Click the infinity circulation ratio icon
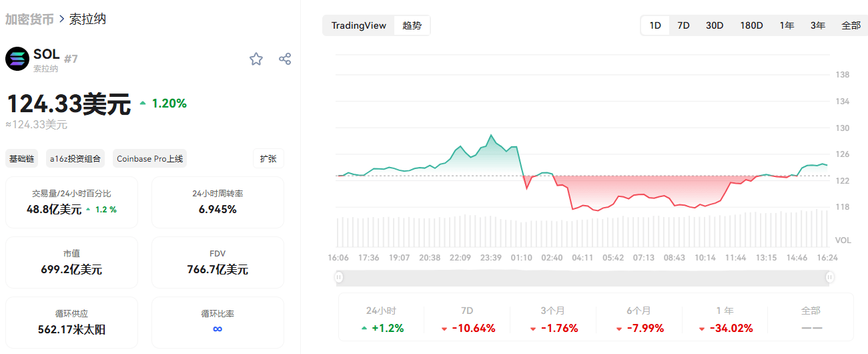The width and height of the screenshot is (868, 354). point(218,329)
